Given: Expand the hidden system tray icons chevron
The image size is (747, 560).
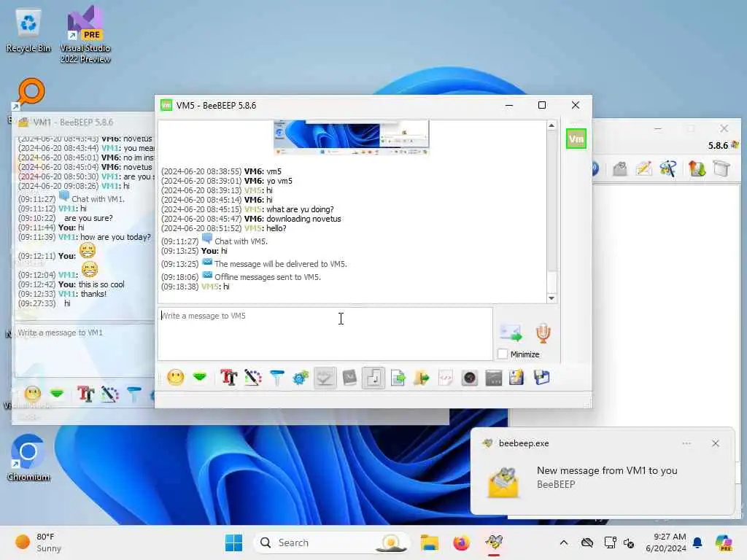Looking at the screenshot, I should click(564, 542).
